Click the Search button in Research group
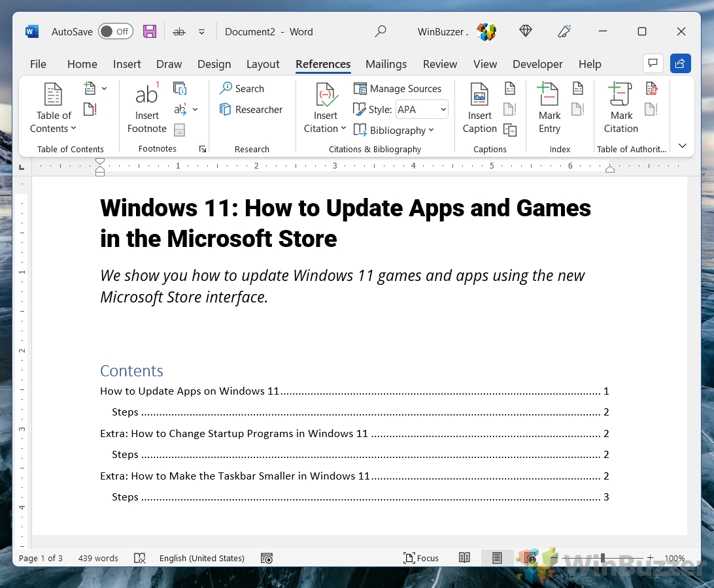This screenshot has height=588, width=714. [x=242, y=89]
